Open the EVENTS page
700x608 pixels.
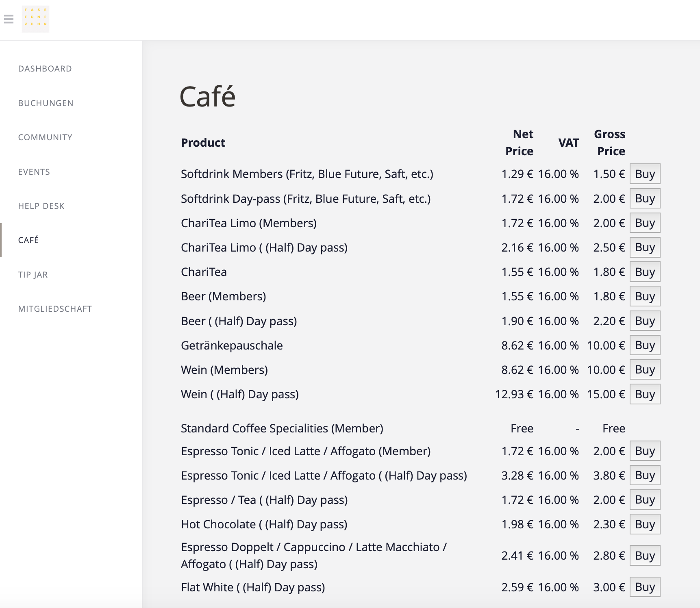[34, 172]
